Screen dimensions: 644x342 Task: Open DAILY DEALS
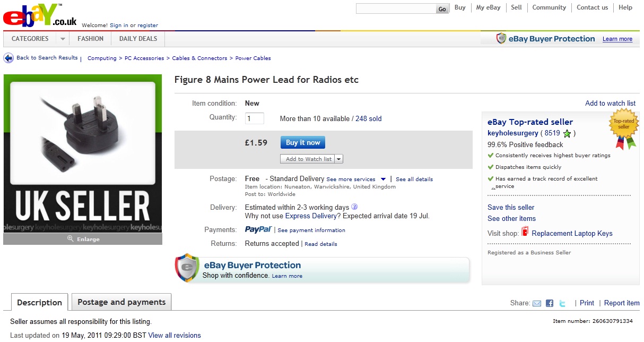pos(138,39)
